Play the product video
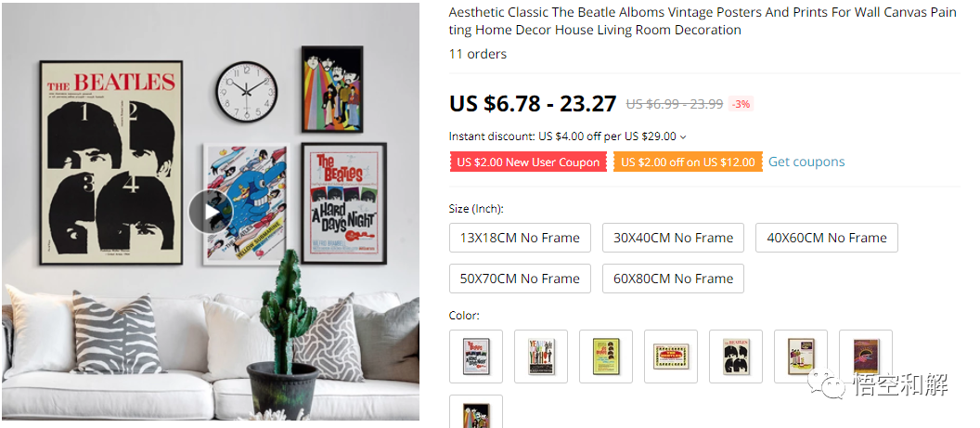 212,211
